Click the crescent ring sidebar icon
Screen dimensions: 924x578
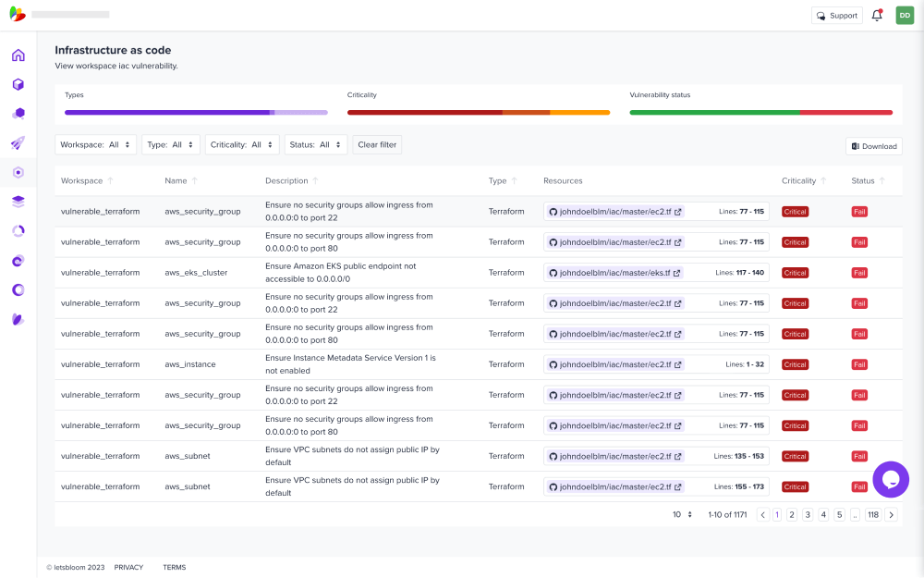coord(18,289)
